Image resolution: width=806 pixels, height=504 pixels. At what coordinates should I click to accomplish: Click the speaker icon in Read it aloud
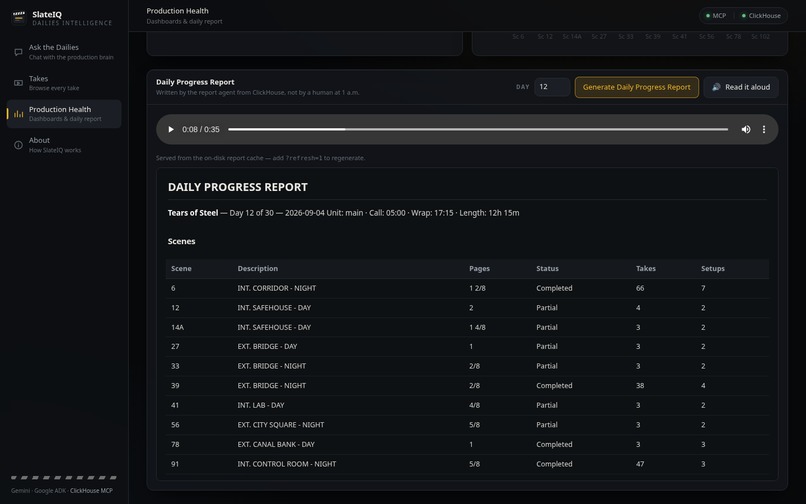click(x=716, y=87)
